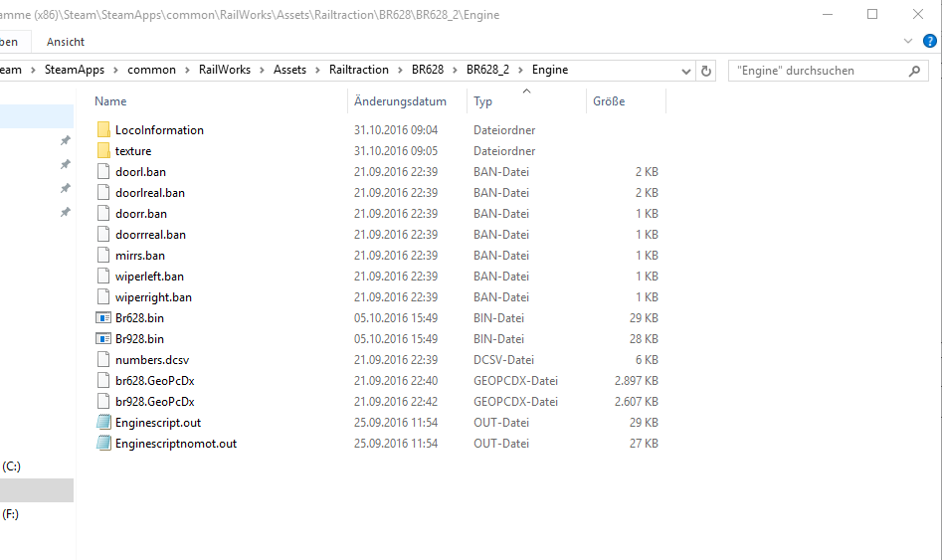
Task: Open the address bar history dropdown
Action: pyautogui.click(x=686, y=71)
